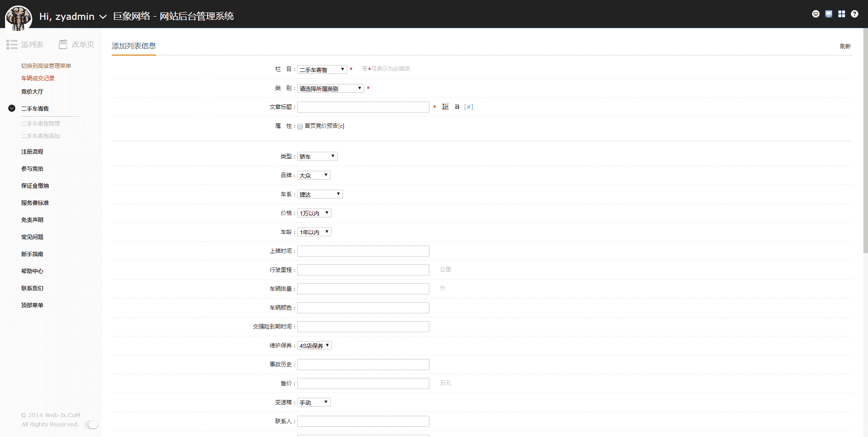Toggle the switch at sidebar bottom
Image resolution: width=868 pixels, height=437 pixels.
pos(92,425)
